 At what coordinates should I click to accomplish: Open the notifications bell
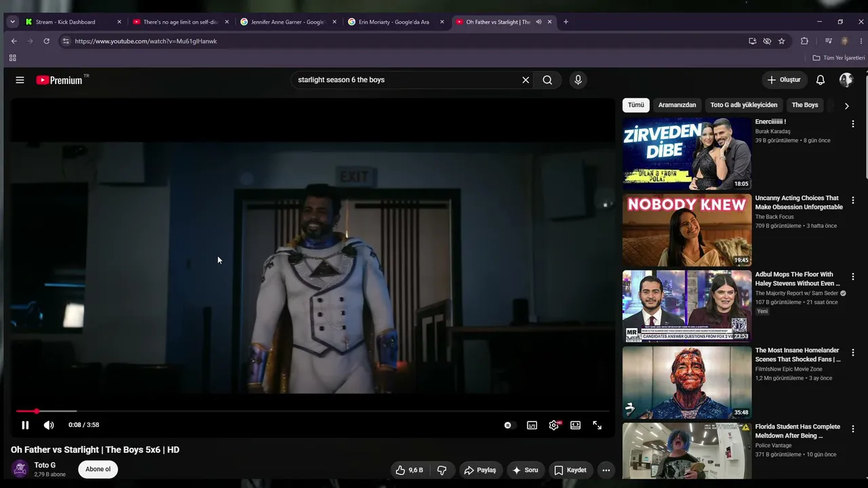821,80
